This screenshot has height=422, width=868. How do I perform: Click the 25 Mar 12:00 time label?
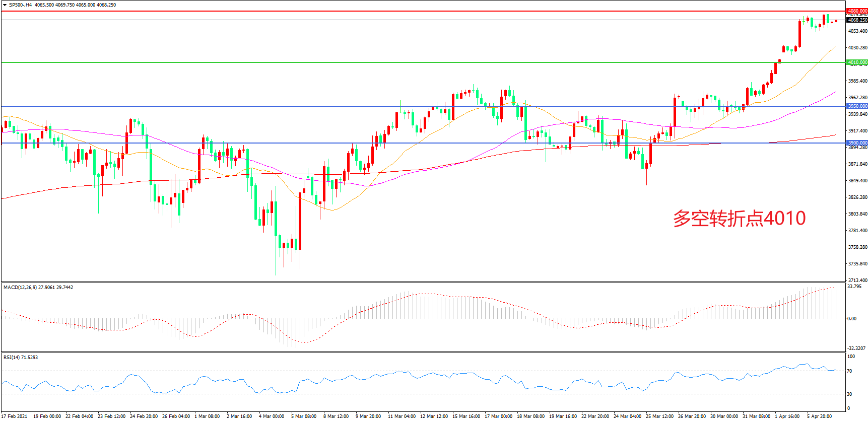tap(659, 416)
